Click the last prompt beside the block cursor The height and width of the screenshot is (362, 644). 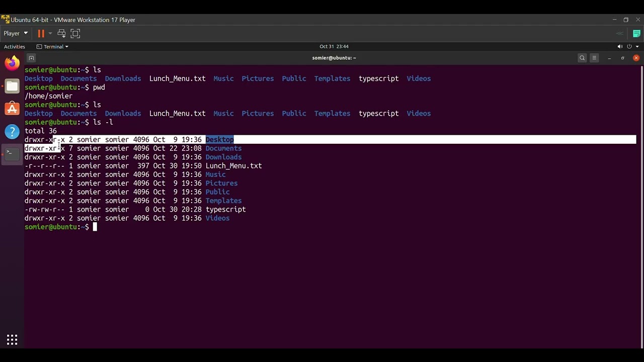(x=56, y=227)
